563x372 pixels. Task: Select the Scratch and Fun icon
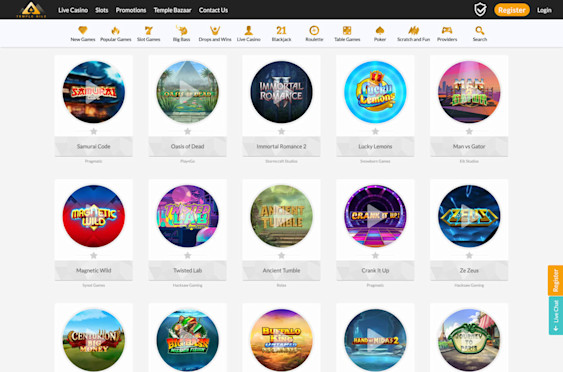point(413,31)
